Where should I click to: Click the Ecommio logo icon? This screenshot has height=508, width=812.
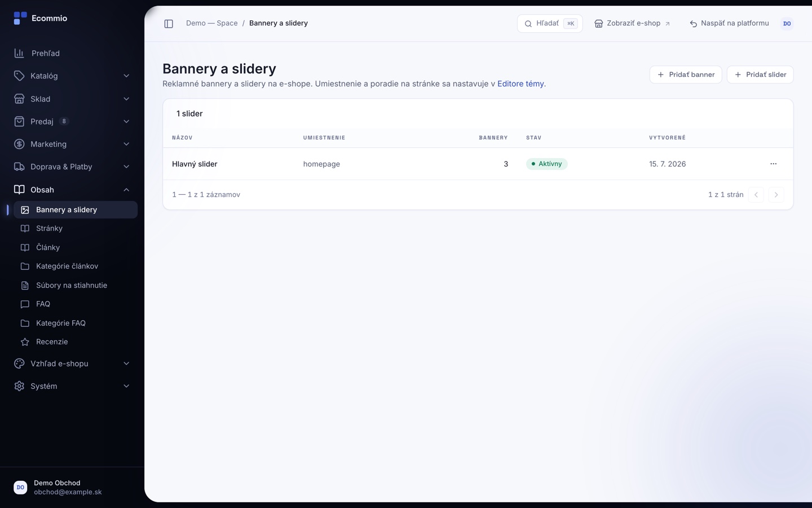coord(20,18)
